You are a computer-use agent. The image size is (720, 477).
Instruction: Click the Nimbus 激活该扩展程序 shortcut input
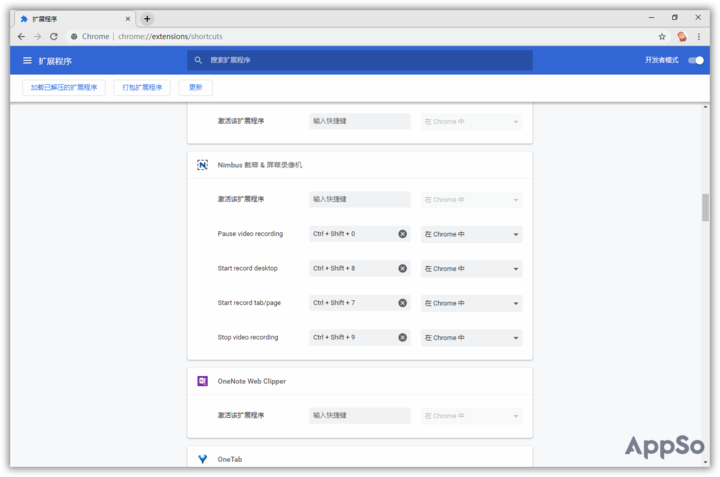pos(360,199)
